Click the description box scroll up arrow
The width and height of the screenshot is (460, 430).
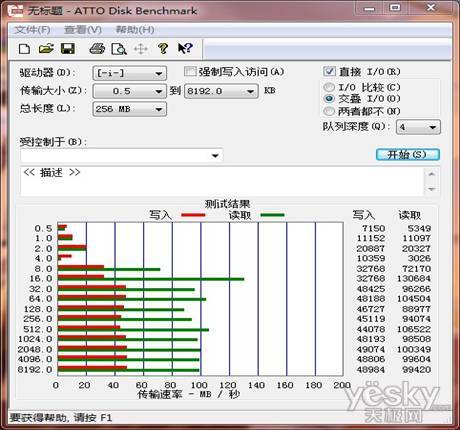click(431, 174)
